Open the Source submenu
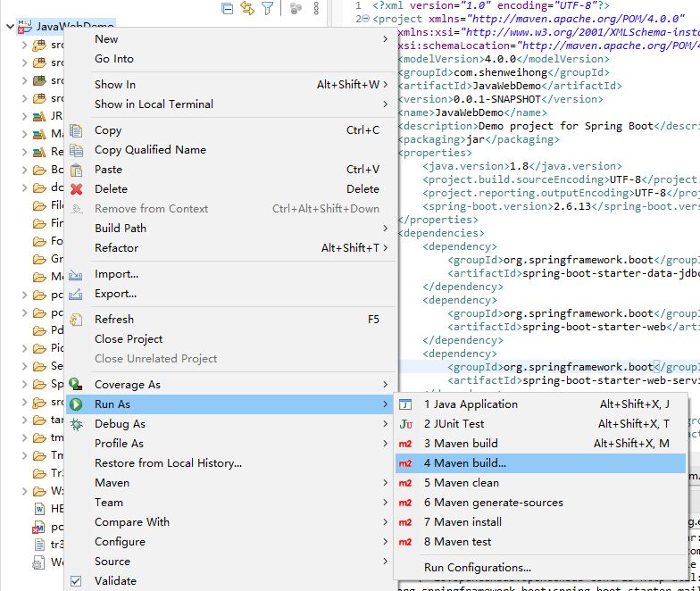The width and height of the screenshot is (700, 591). click(230, 562)
